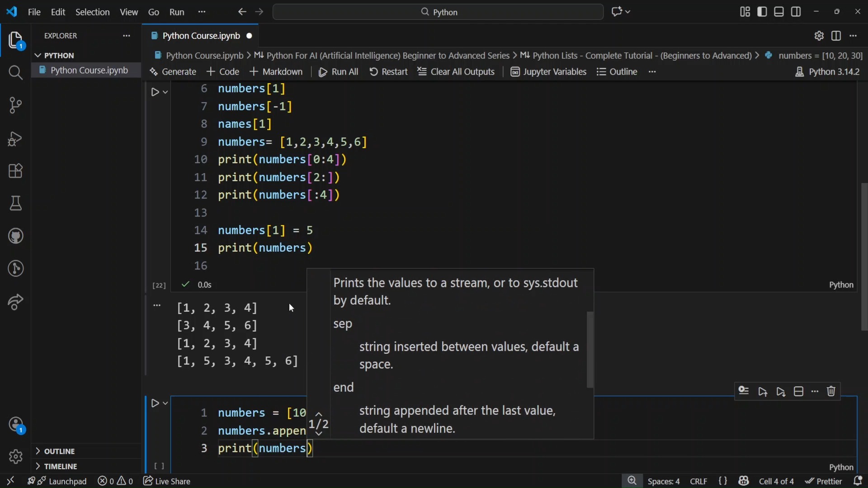Open cell output ellipsis menu

157,306
